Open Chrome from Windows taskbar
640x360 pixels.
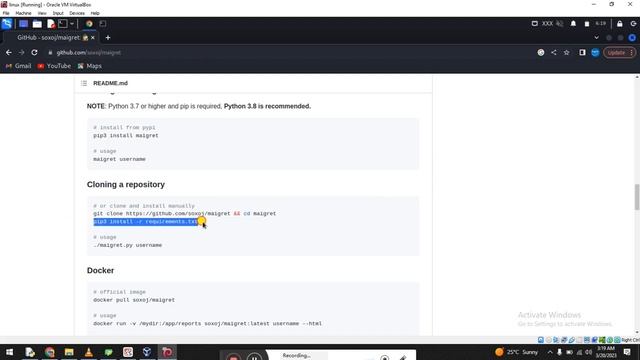pyautogui.click(x=49, y=352)
